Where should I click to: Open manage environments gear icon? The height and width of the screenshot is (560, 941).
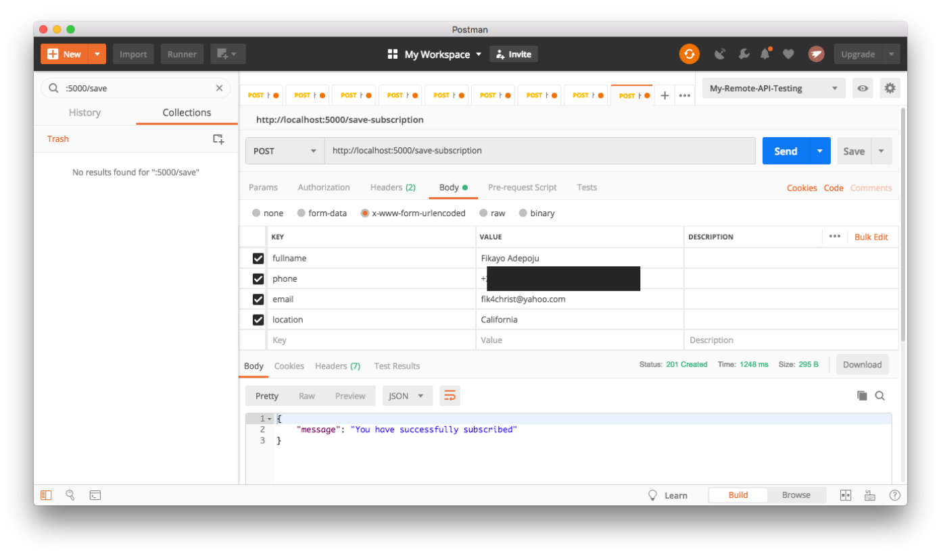point(890,88)
